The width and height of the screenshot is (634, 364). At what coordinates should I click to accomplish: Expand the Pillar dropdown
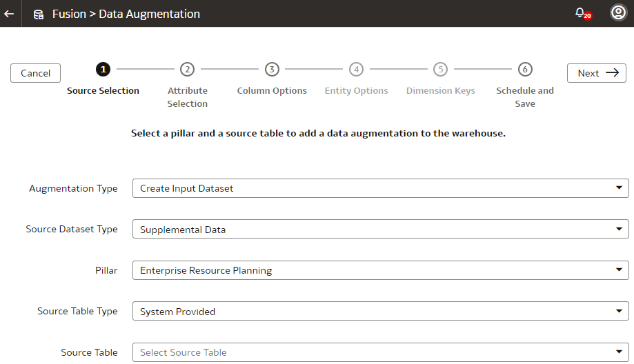tap(380, 270)
